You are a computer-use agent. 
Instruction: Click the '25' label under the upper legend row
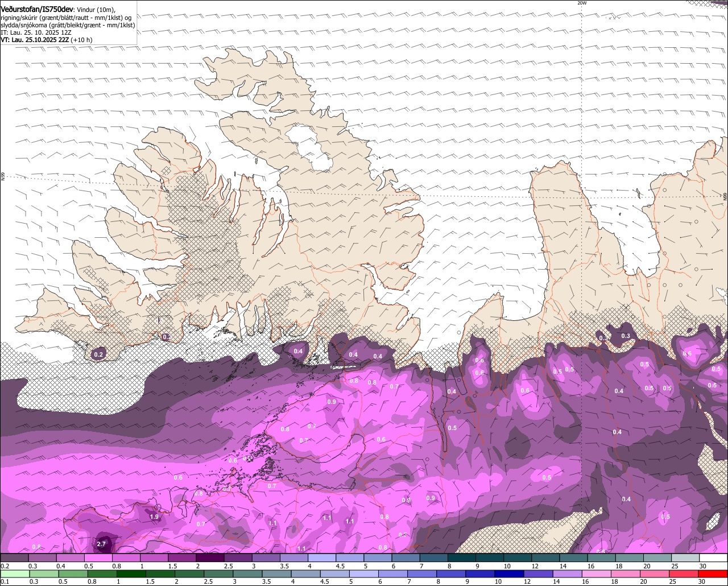point(675,566)
